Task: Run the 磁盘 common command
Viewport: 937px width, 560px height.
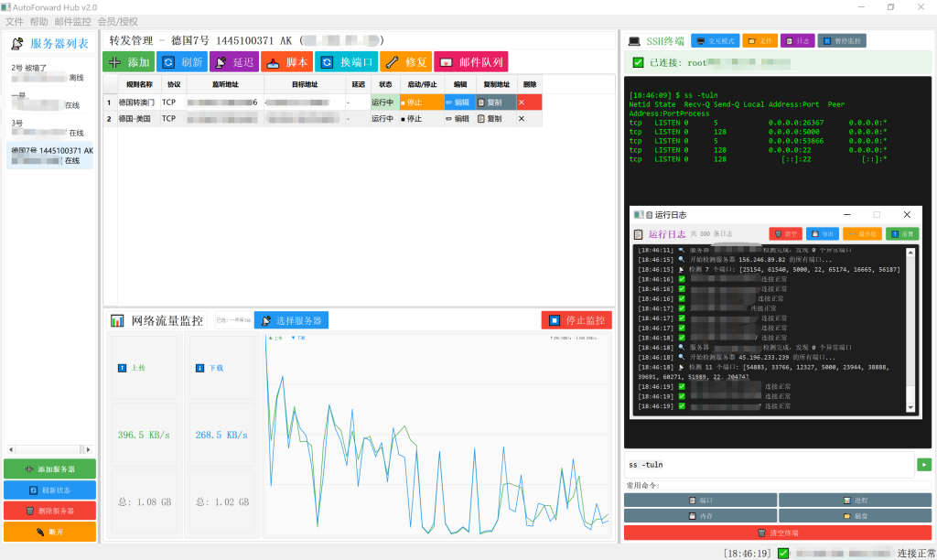Action: 856,515
